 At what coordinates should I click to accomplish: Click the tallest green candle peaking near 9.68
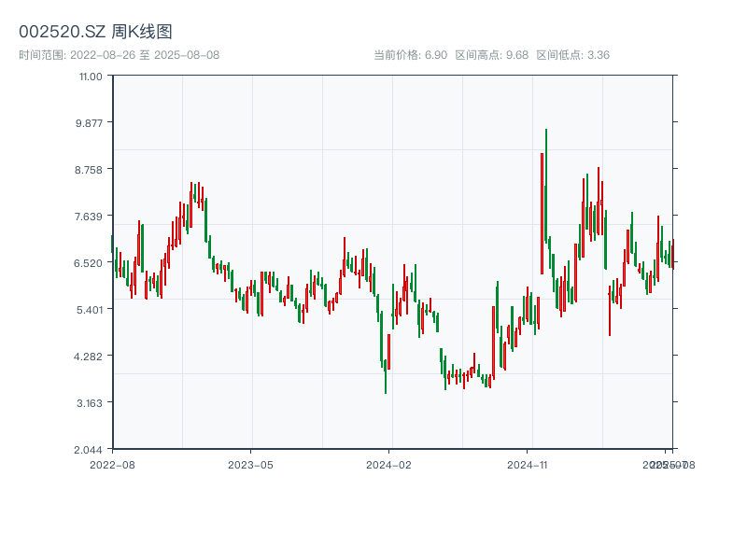[546, 186]
